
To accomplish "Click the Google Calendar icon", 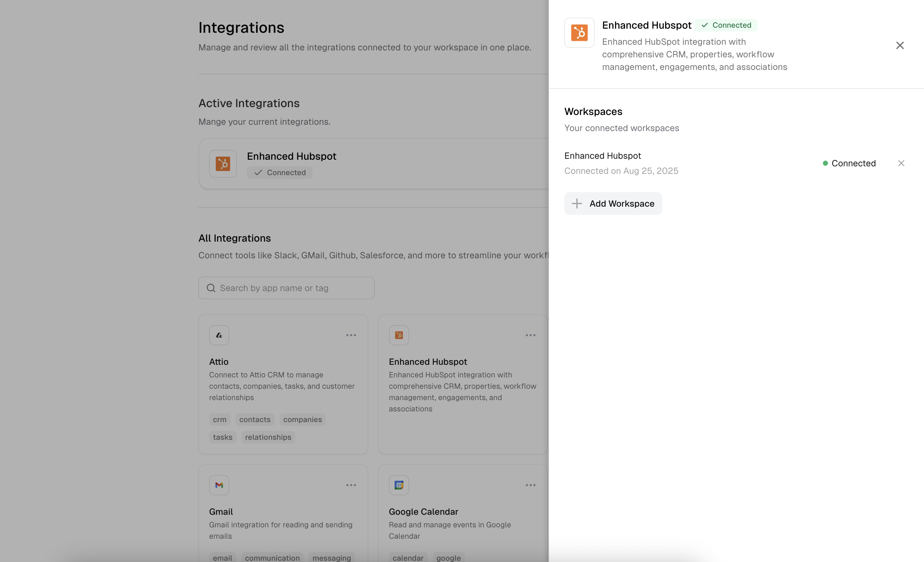I will coord(399,485).
